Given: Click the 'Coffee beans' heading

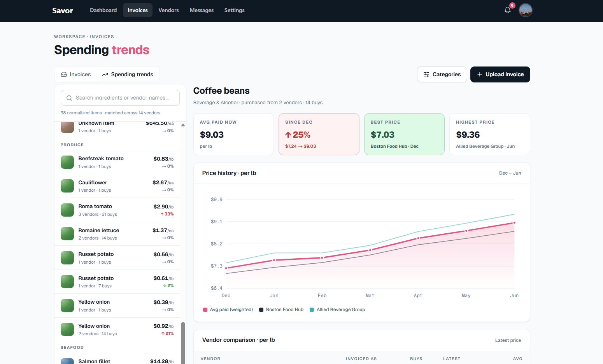Looking at the screenshot, I should coord(221,91).
